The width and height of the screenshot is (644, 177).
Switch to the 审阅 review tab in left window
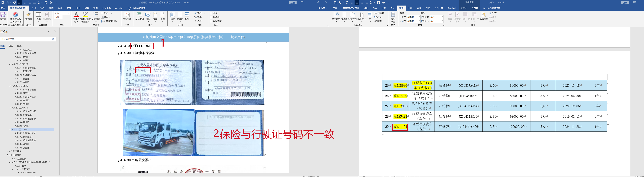tap(87, 8)
